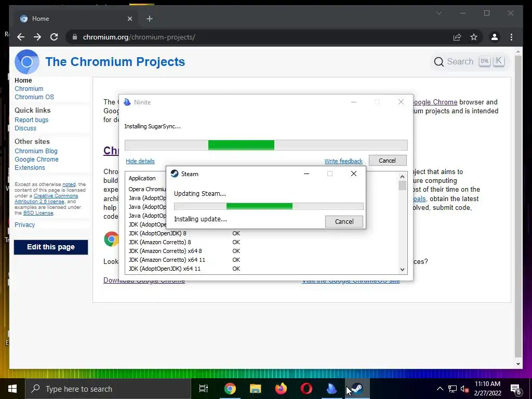The width and height of the screenshot is (532, 399).
Task: Close the Ninite window
Action: pos(401,102)
